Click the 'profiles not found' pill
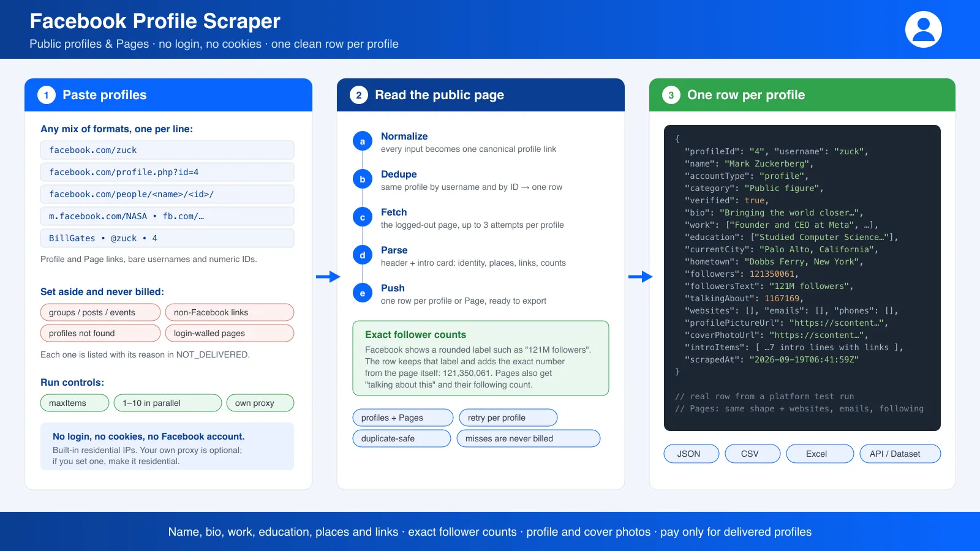The height and width of the screenshot is (551, 980). (x=100, y=333)
